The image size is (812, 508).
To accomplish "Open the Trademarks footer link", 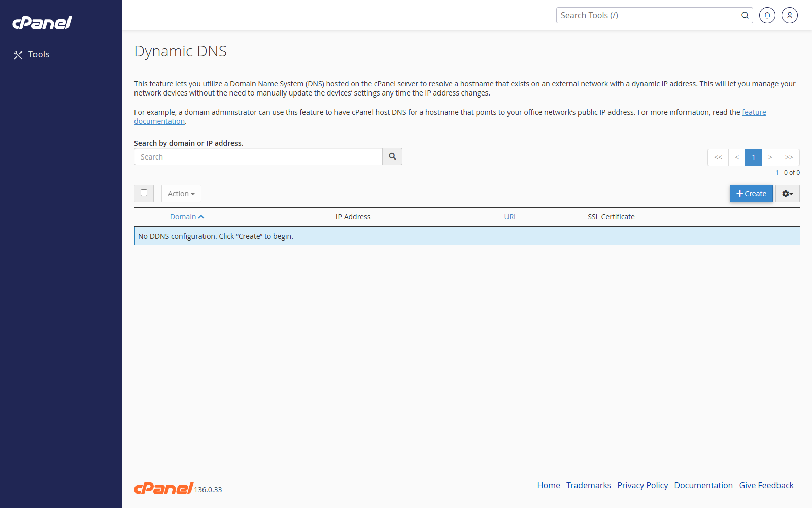I will [x=589, y=485].
